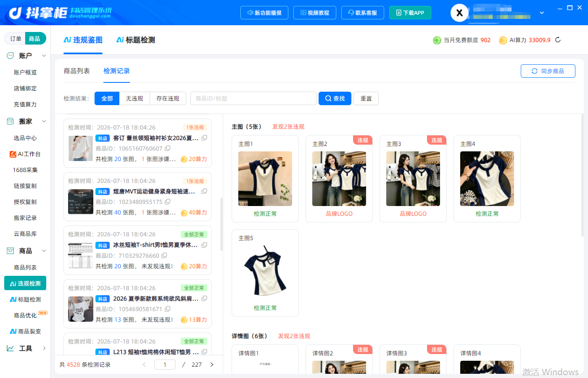This screenshot has width=588, height=378.
Task: Open 标题检测 in the sidebar
Action: [25, 299]
